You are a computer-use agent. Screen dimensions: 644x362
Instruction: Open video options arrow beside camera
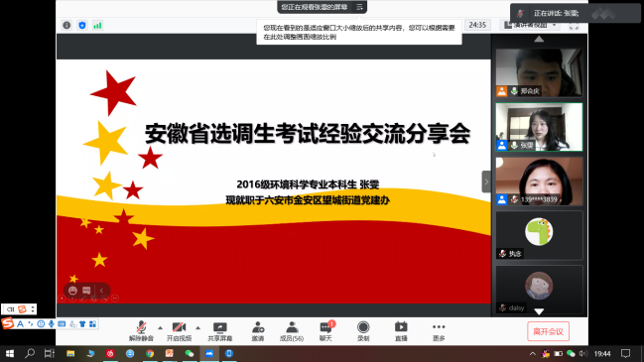(198, 328)
